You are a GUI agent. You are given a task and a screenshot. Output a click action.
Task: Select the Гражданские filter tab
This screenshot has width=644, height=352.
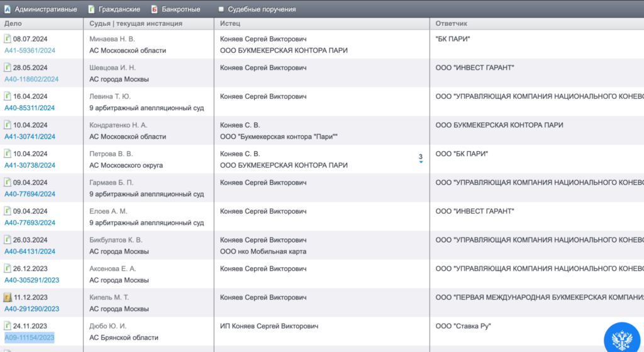[x=114, y=9]
